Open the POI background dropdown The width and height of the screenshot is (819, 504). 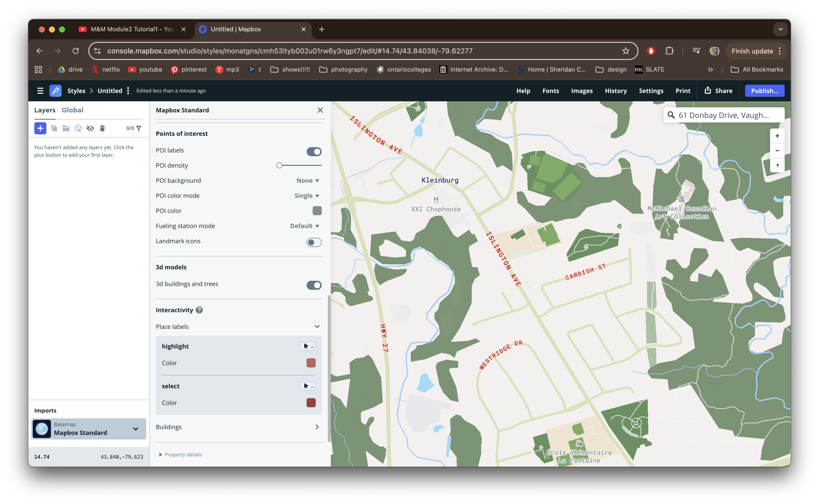click(307, 180)
